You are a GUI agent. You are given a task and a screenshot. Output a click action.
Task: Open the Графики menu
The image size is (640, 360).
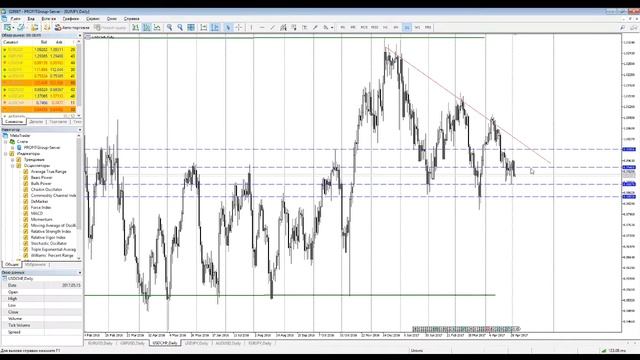click(x=71, y=19)
